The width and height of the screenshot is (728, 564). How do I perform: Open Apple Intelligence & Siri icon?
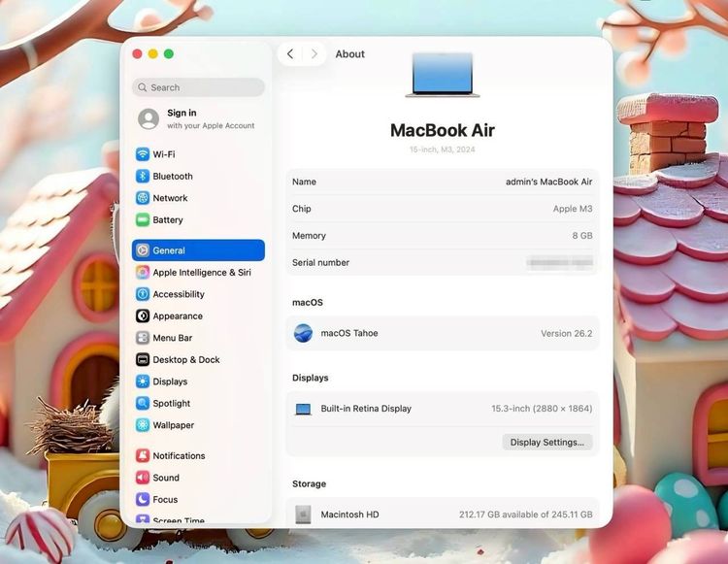(x=143, y=272)
